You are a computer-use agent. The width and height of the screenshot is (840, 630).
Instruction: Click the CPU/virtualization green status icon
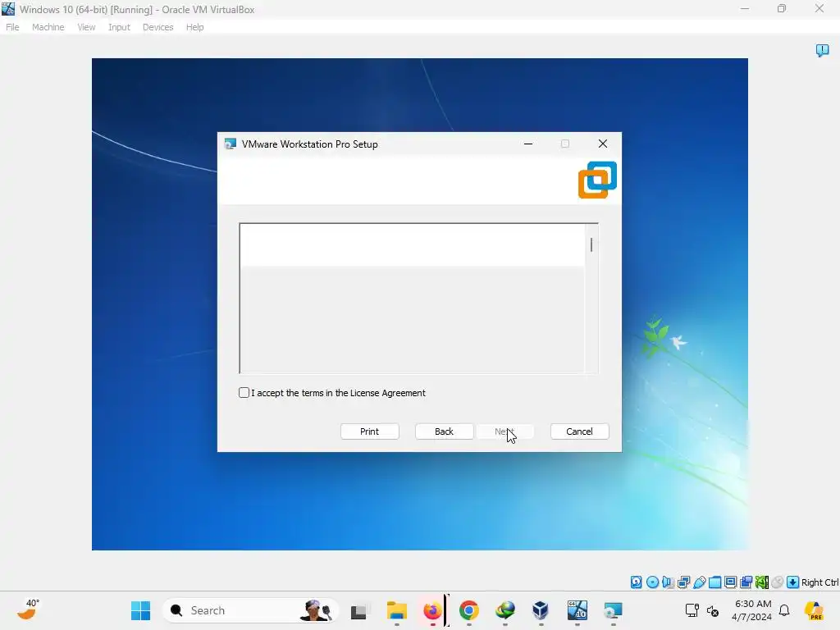762,582
